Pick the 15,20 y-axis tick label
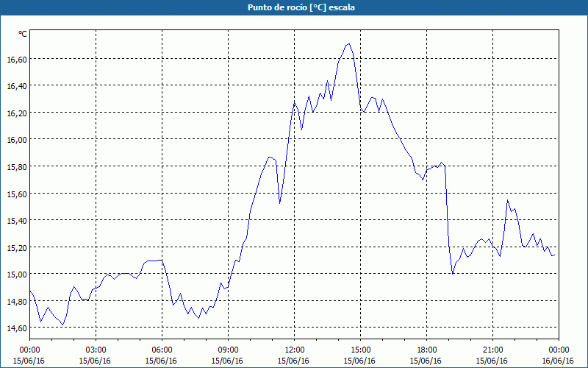The height and width of the screenshot is (368, 588). point(17,247)
